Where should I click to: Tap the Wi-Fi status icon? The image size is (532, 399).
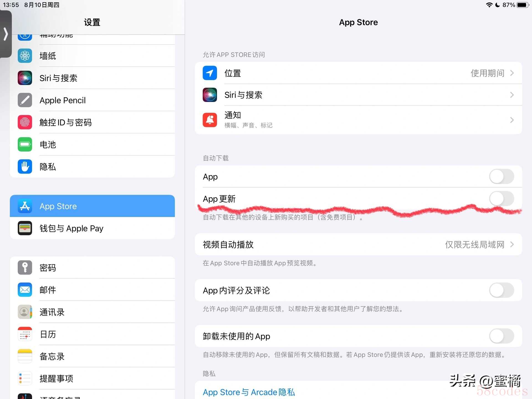point(489,5)
